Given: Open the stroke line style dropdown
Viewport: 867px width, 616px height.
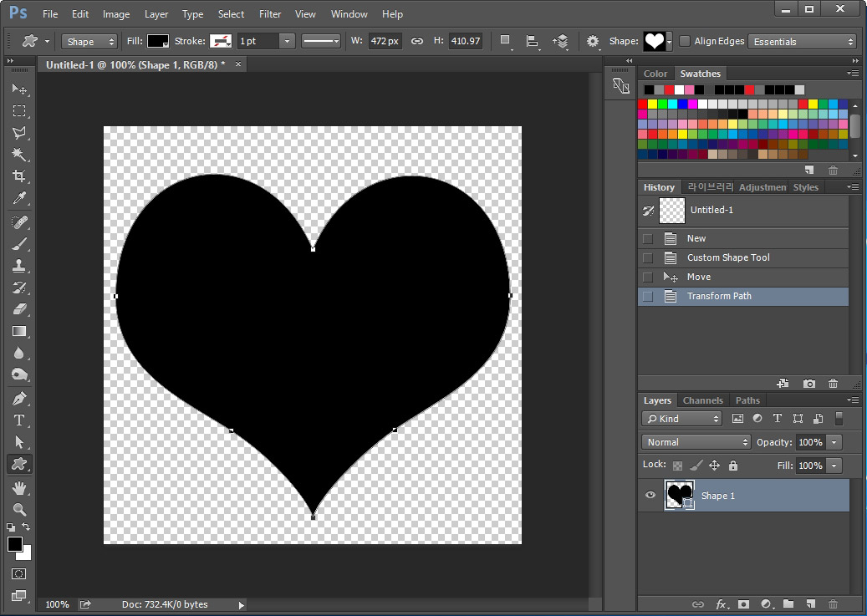Looking at the screenshot, I should tap(321, 41).
